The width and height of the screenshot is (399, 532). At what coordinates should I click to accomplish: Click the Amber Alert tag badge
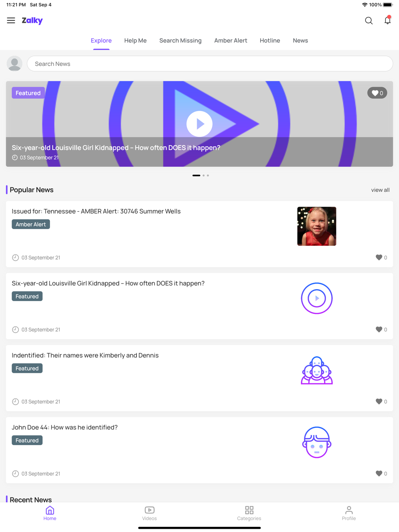(x=31, y=225)
